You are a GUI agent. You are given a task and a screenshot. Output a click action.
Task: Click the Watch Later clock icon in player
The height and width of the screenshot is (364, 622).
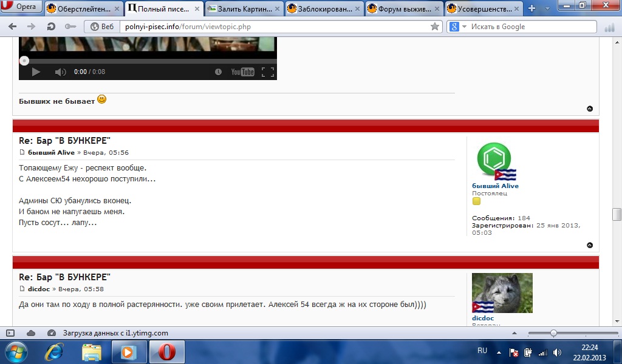click(x=218, y=72)
